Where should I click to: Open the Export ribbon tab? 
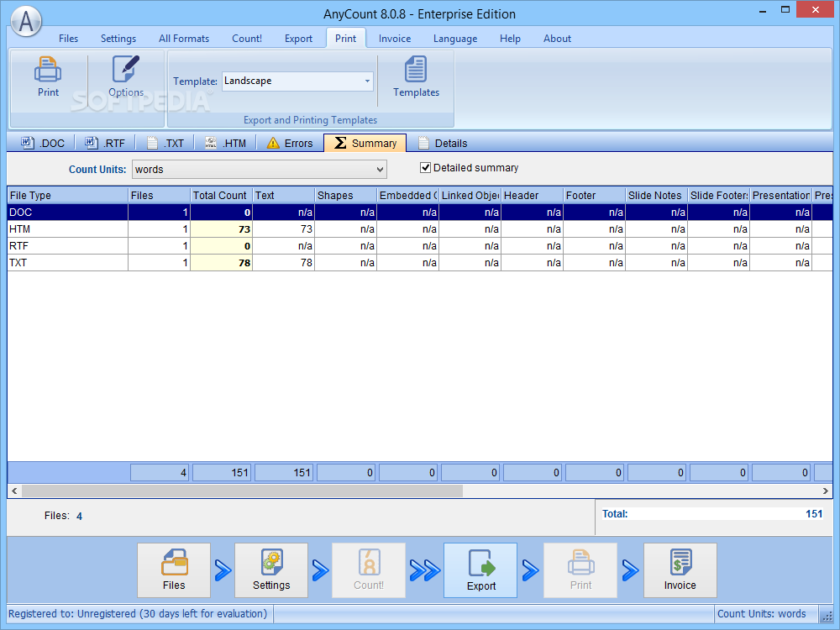(298, 39)
